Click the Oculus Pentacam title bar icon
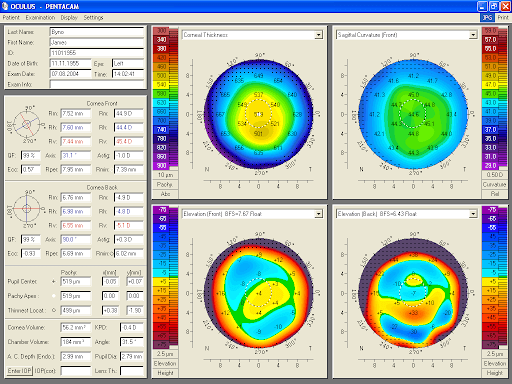 [x=4, y=6]
